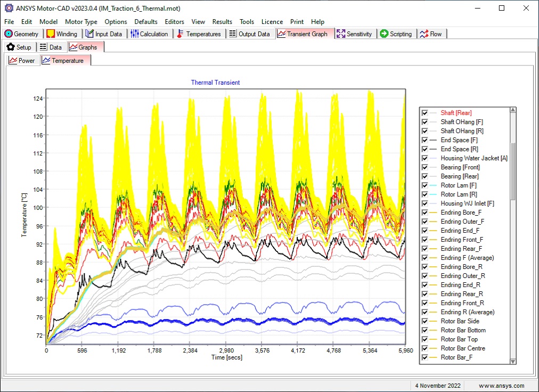Toggle the Rotor Bar Side checkbox
This screenshot has width=539, height=392.
(x=425, y=321)
